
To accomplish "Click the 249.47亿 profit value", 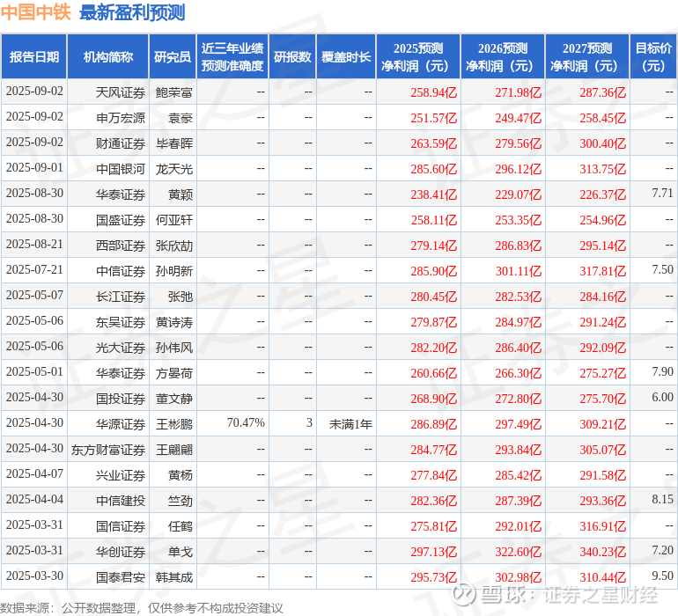I will 518,118.
